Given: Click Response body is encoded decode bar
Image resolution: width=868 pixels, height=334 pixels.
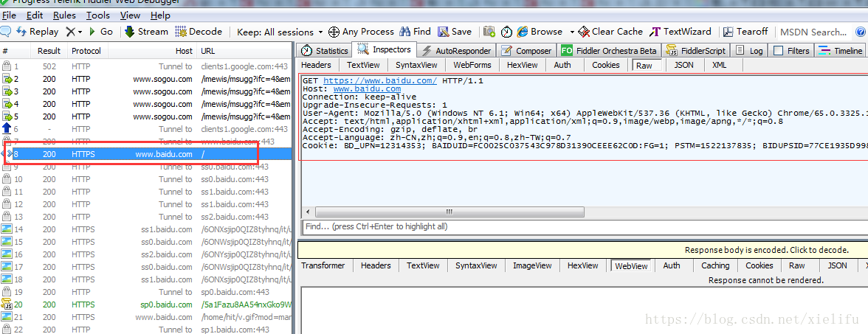Looking at the screenshot, I should (x=582, y=250).
